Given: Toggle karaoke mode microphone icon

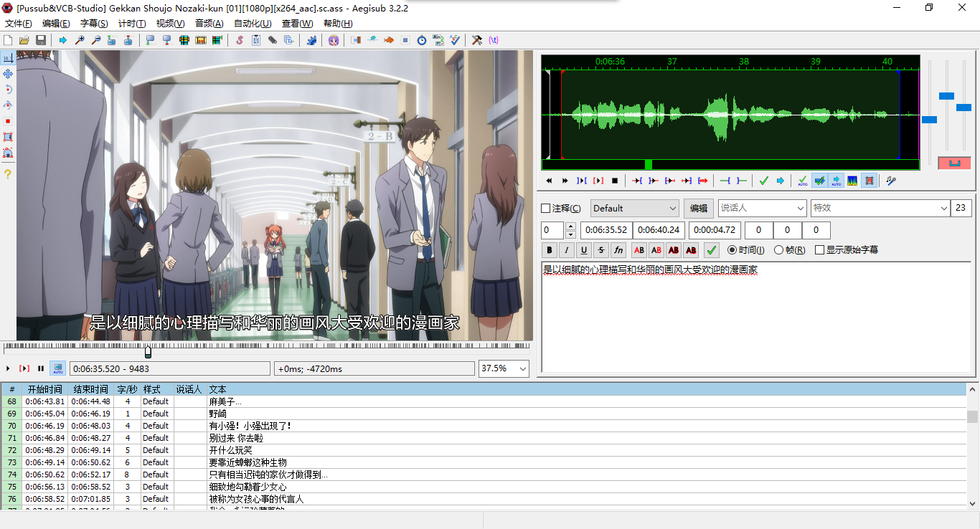Looking at the screenshot, I should click(891, 181).
